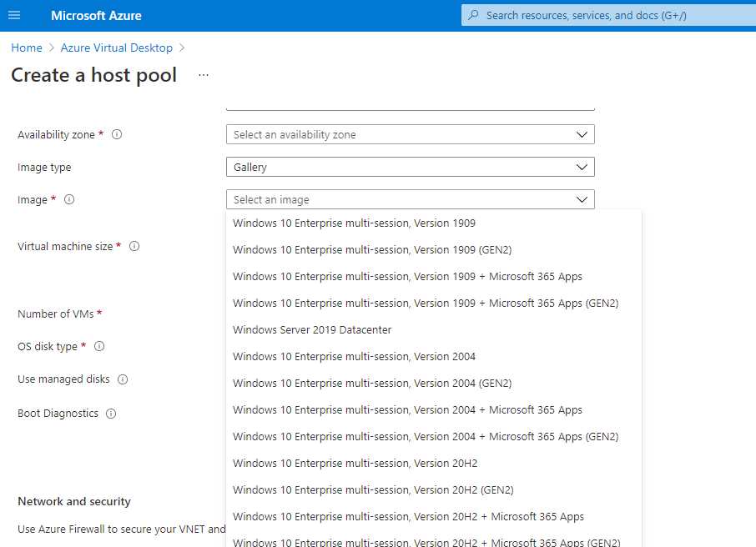This screenshot has height=547, width=756.
Task: Click the Number of VMs label
Action: point(56,314)
